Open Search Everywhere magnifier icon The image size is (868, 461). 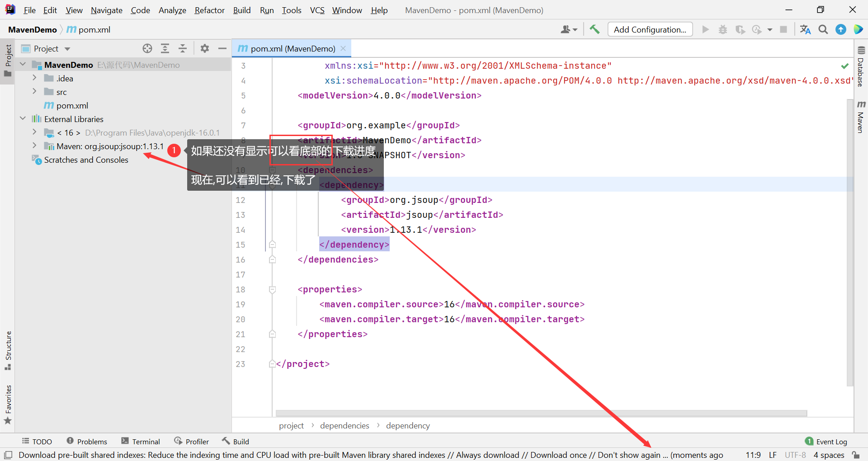(823, 29)
